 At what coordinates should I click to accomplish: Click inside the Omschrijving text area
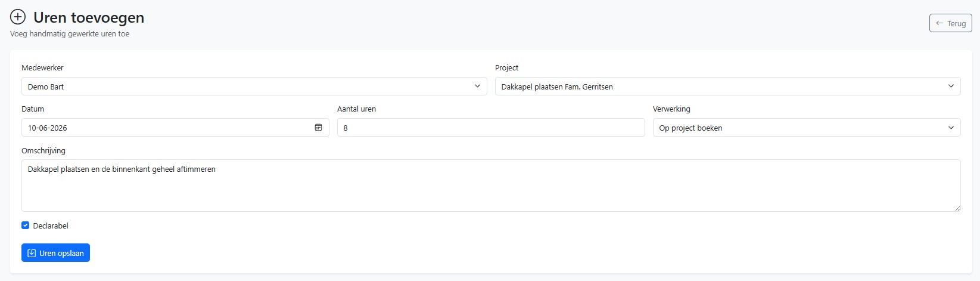point(491,186)
